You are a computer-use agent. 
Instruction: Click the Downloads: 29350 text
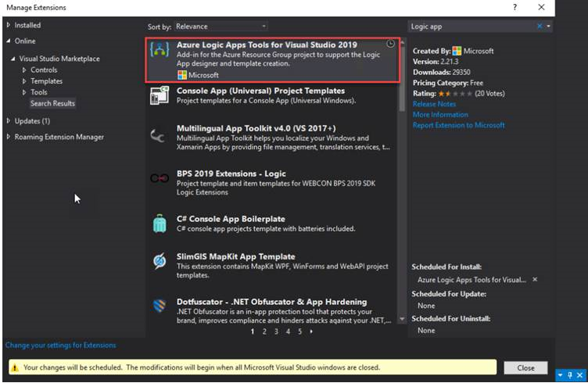441,73
